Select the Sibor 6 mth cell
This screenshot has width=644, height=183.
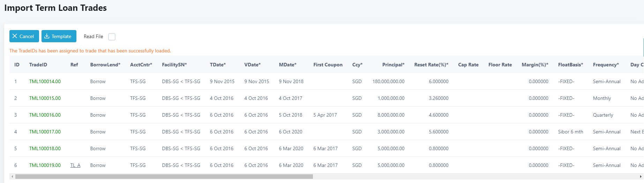[x=570, y=132]
